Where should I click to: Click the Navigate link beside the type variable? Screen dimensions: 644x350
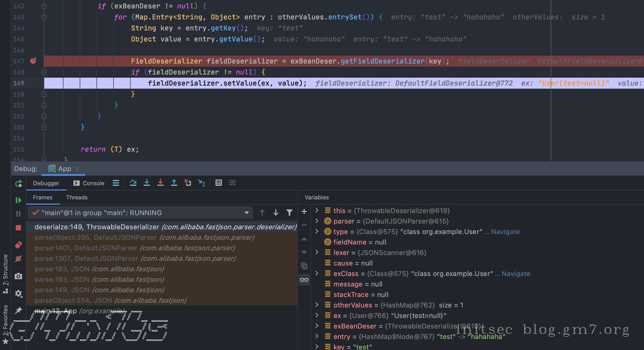pyautogui.click(x=505, y=232)
